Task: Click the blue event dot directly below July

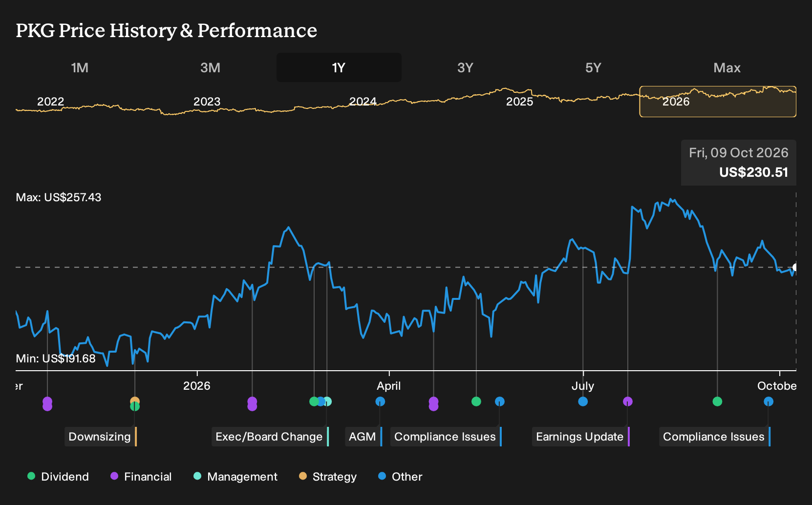Action: pos(583,401)
